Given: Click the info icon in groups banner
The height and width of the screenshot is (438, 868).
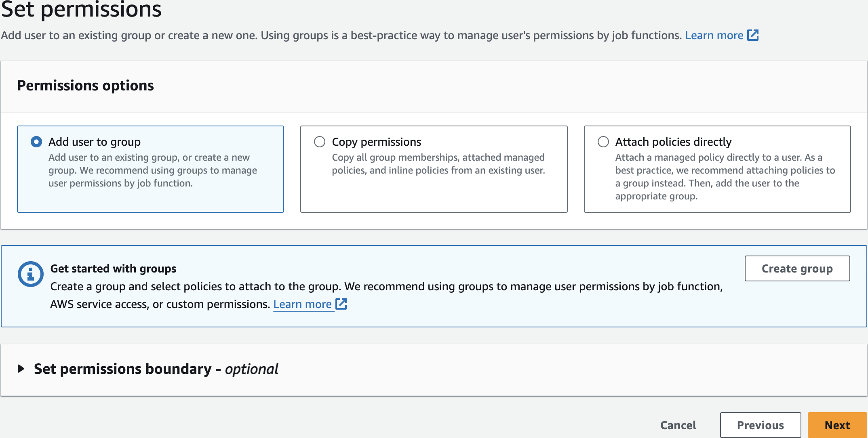Looking at the screenshot, I should [x=30, y=274].
